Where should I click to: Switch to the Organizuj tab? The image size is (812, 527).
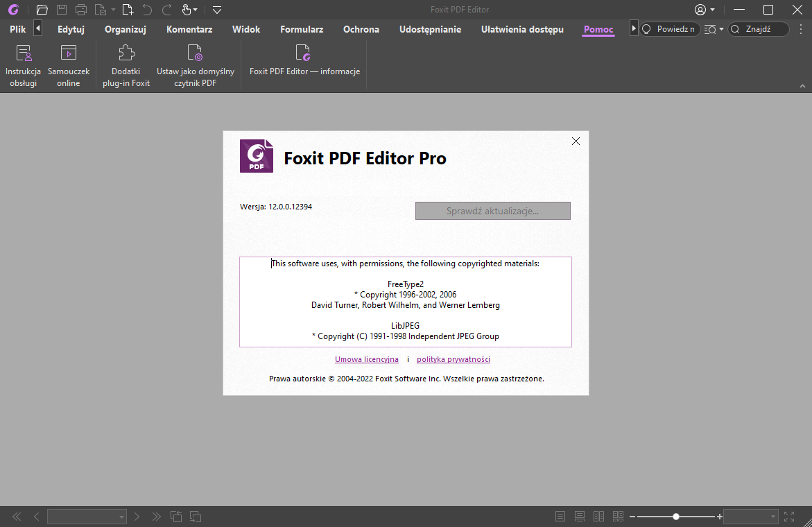(x=126, y=30)
